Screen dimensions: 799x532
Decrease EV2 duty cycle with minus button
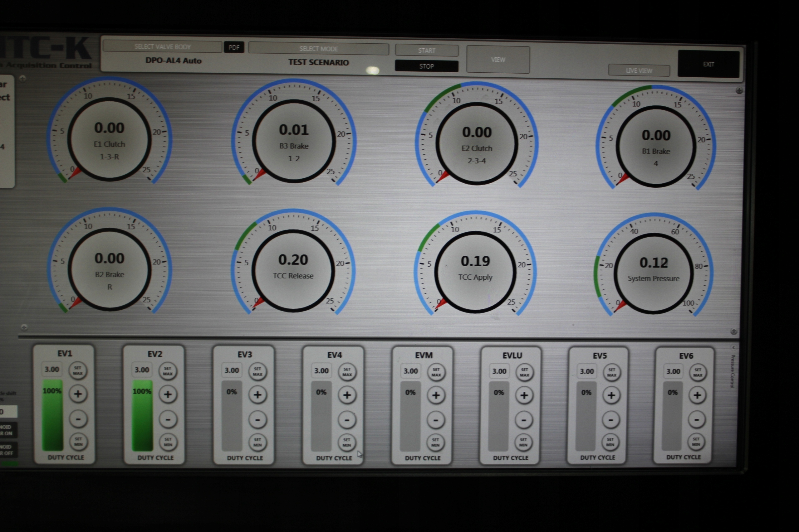[168, 420]
